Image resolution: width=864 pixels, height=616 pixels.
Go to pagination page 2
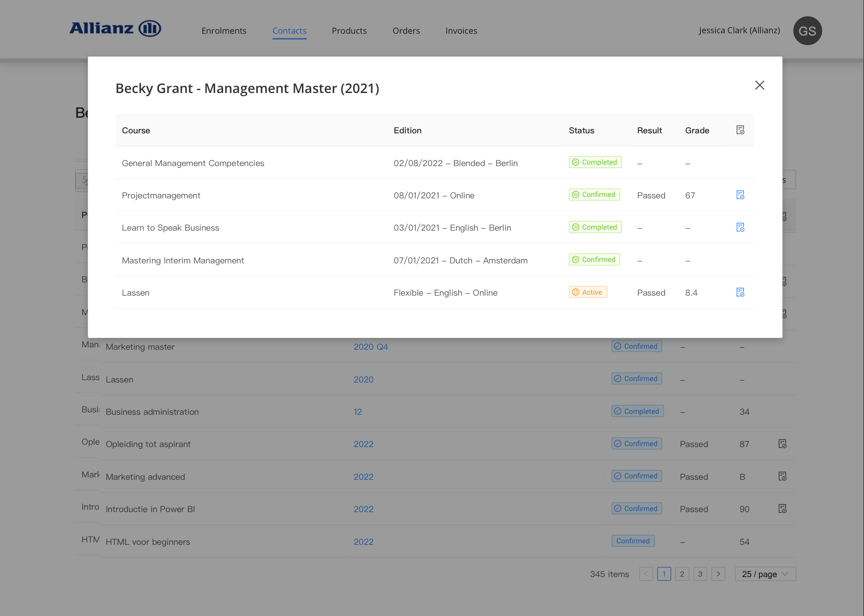(682, 574)
